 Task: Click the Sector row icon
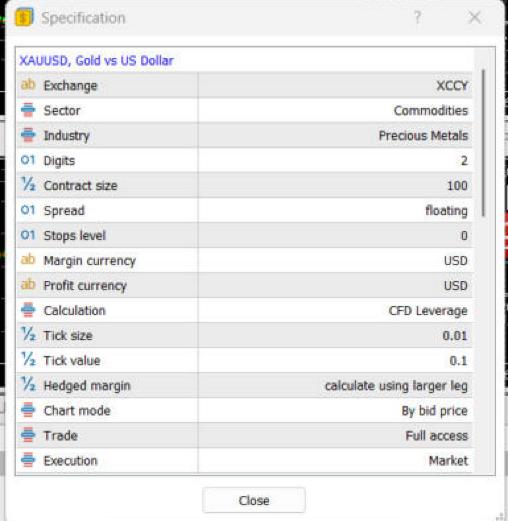[x=28, y=110]
